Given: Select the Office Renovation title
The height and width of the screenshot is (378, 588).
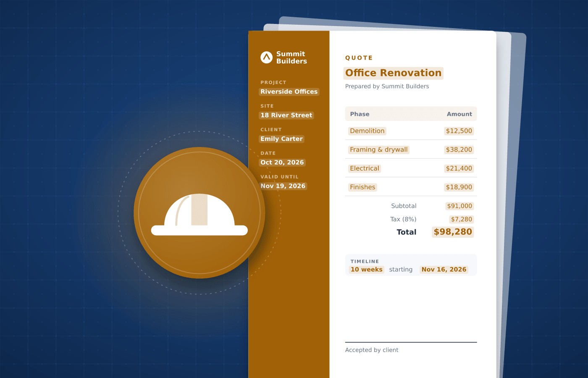Looking at the screenshot, I should tap(393, 73).
